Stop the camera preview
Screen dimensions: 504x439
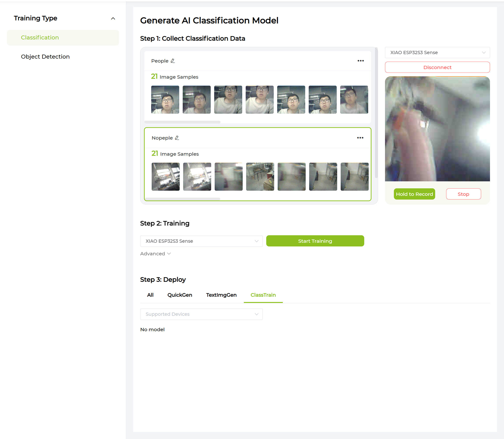(x=463, y=194)
